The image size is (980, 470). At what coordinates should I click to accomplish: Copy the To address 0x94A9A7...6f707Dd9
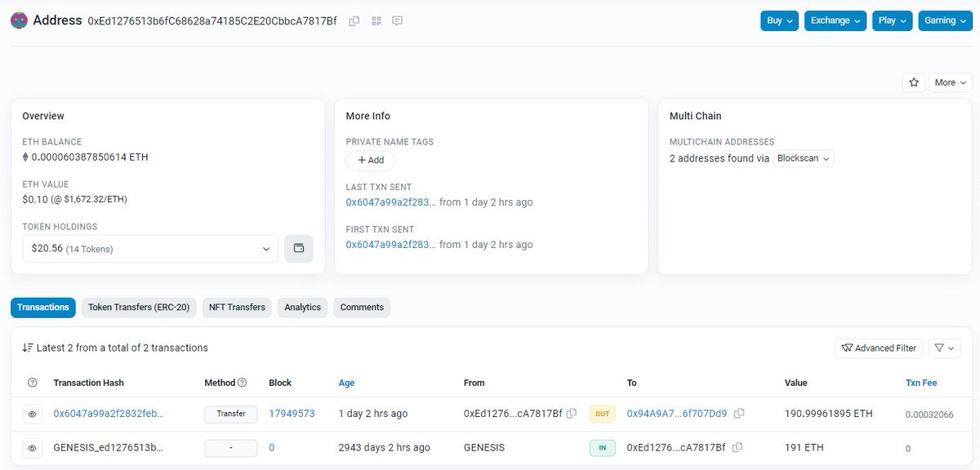click(x=739, y=414)
